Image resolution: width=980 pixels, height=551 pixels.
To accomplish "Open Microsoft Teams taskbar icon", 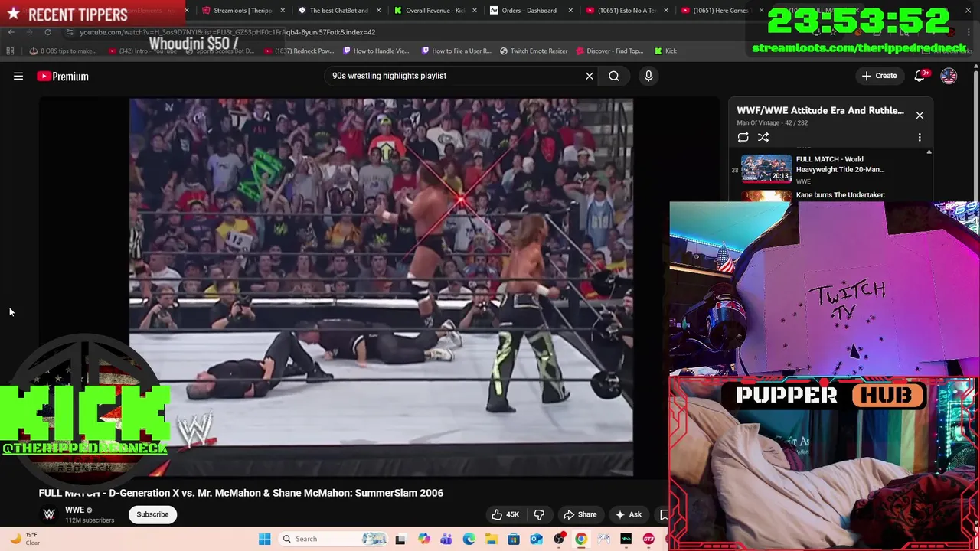I will [446, 539].
